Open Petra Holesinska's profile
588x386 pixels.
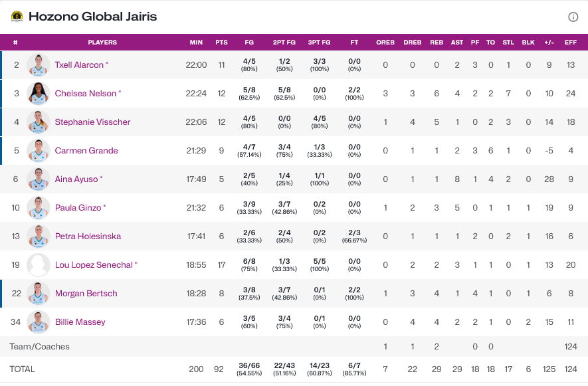pos(88,237)
